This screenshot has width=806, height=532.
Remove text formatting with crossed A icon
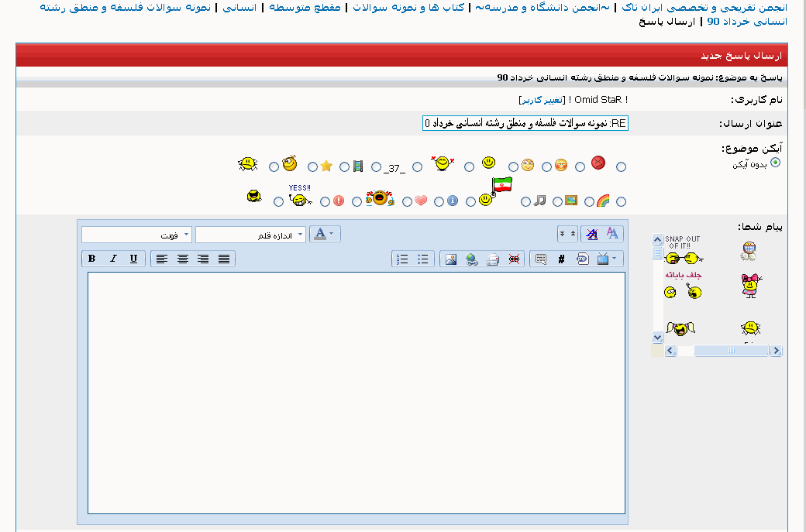pos(591,234)
